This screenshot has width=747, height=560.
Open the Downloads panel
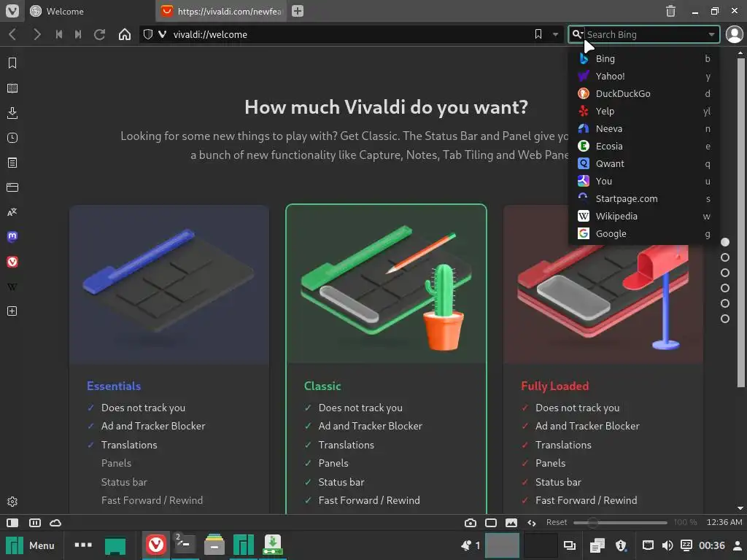click(12, 113)
